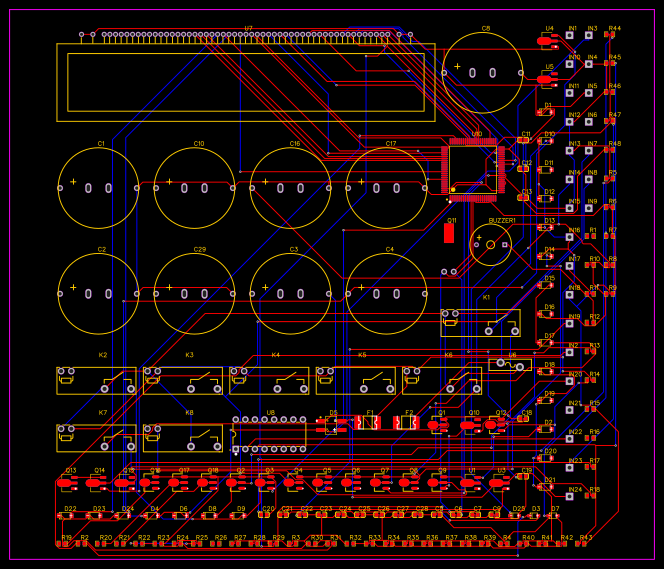The height and width of the screenshot is (569, 664).
Task: Select resistor R45
Action: click(610, 63)
